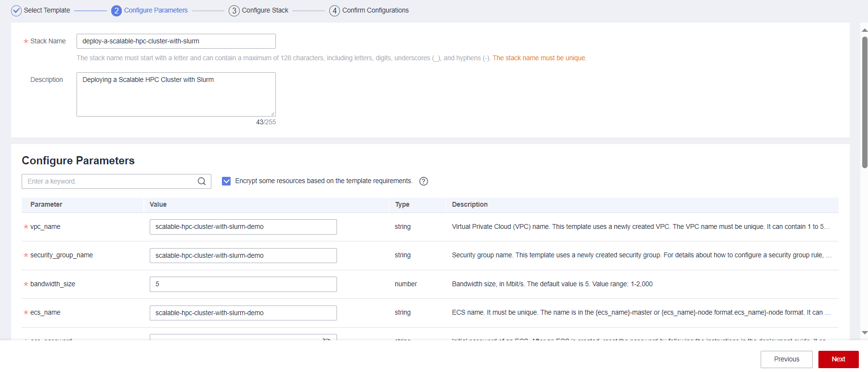868x372 pixels.
Task: Click the step 3 Configure Stack circle
Action: point(234,11)
